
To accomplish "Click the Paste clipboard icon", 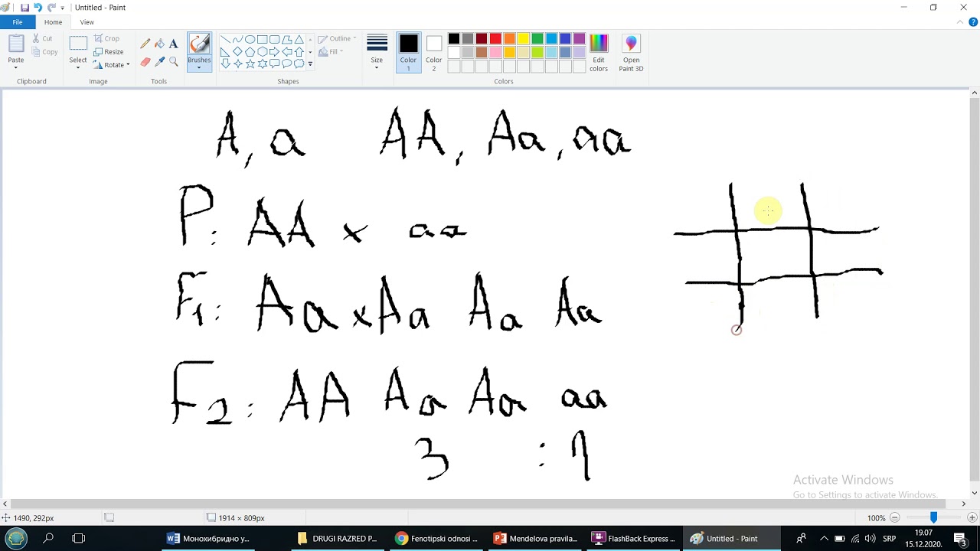I will 15,44.
